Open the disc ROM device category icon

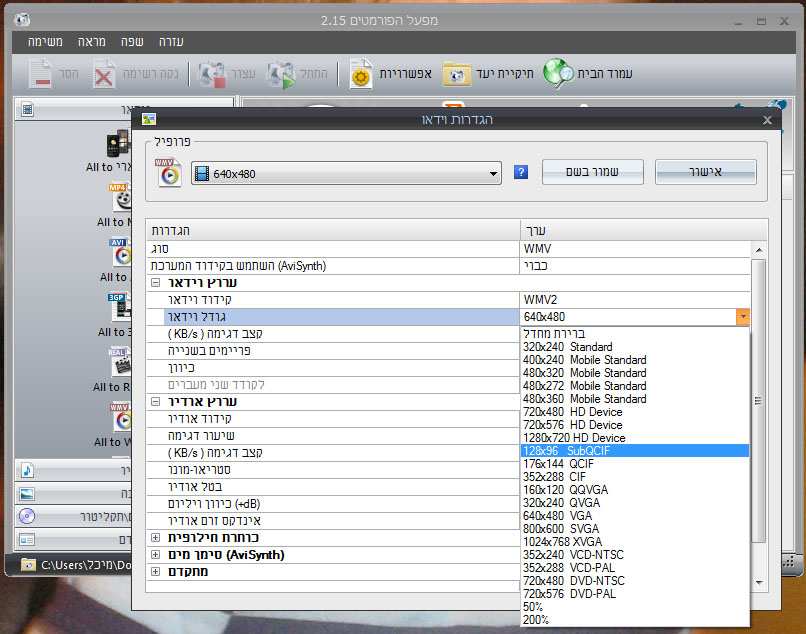coord(27,516)
